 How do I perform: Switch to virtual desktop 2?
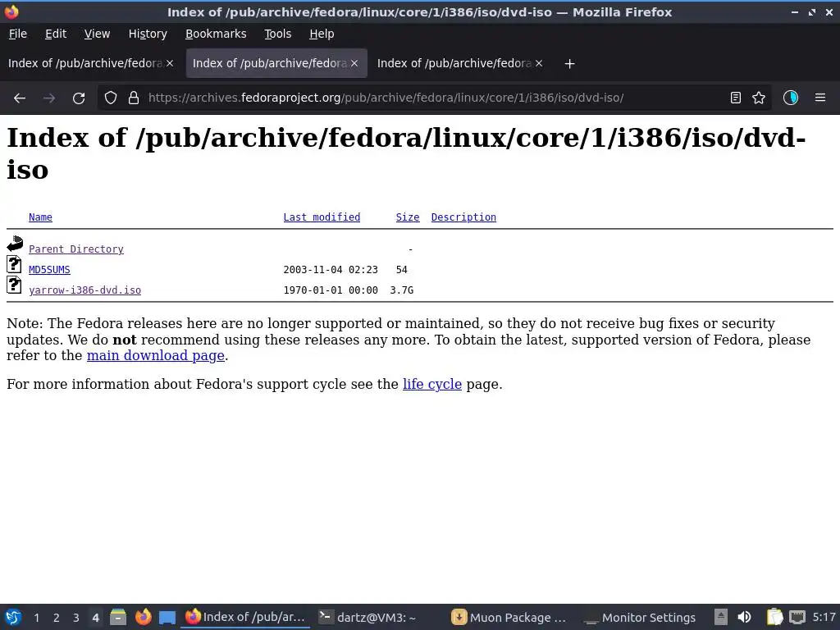57,618
